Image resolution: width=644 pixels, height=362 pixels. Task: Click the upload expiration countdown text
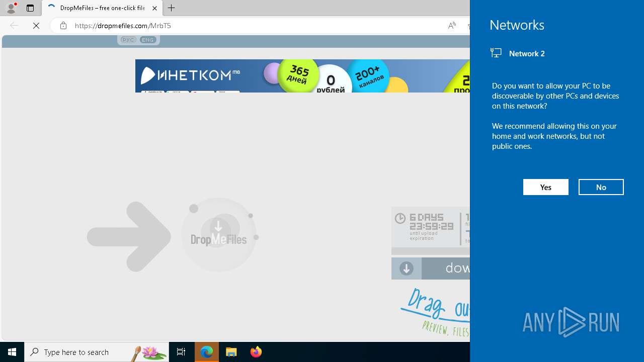tap(431, 226)
